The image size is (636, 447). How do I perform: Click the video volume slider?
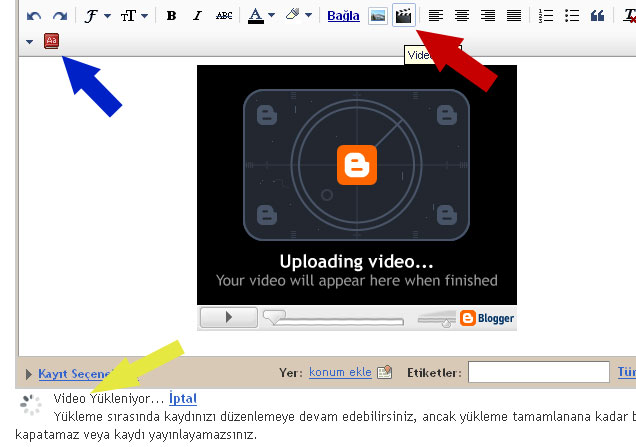point(437,319)
